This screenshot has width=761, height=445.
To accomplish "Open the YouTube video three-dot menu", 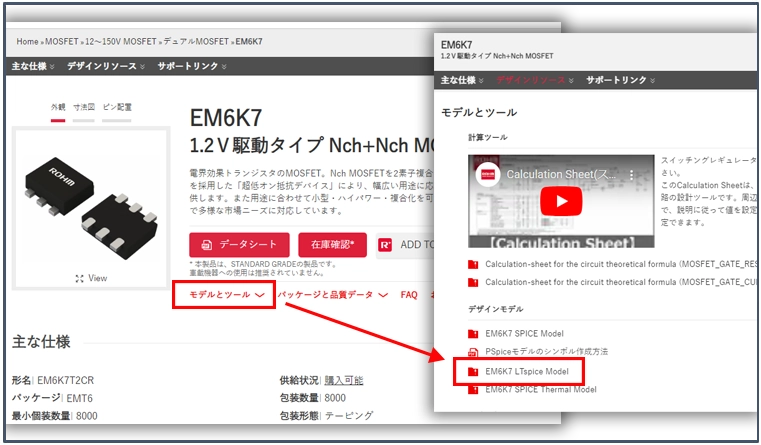I will pyautogui.click(x=631, y=175).
